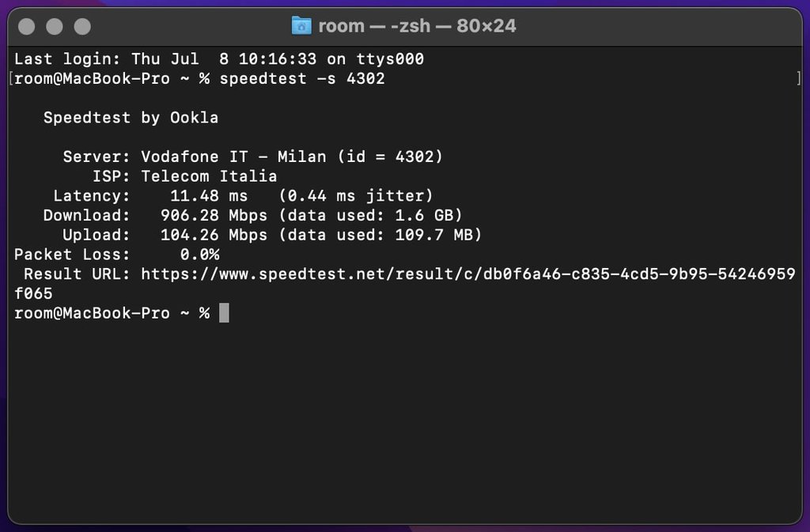Click the "Last login" line at top
Image resolution: width=810 pixels, height=532 pixels.
tap(219, 59)
